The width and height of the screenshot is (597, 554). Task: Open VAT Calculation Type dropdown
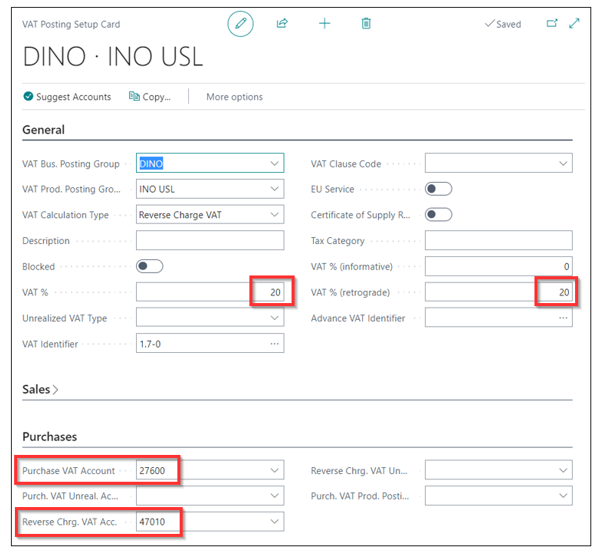point(275,215)
